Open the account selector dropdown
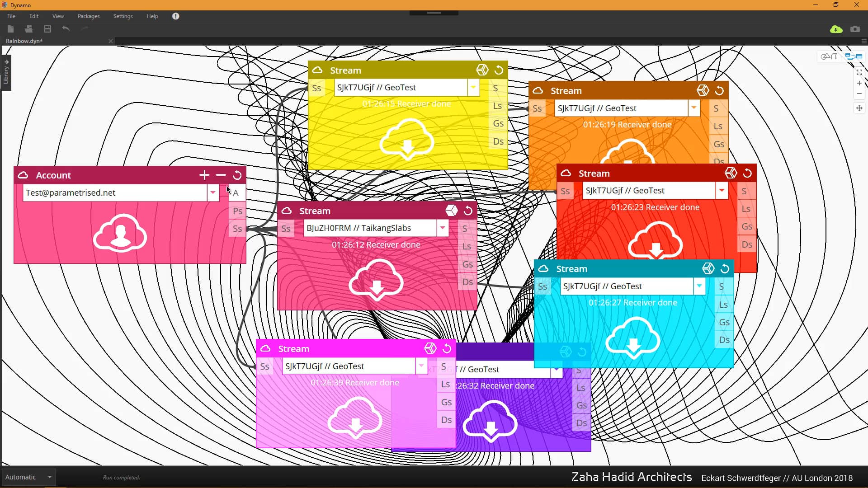The image size is (868, 488). pos(212,192)
